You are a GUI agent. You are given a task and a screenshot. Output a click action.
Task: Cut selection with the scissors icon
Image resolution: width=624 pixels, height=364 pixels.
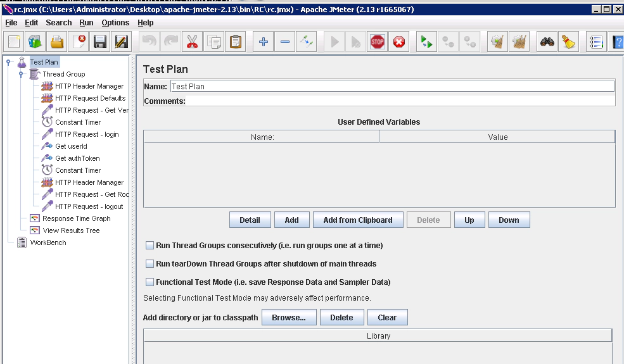192,41
